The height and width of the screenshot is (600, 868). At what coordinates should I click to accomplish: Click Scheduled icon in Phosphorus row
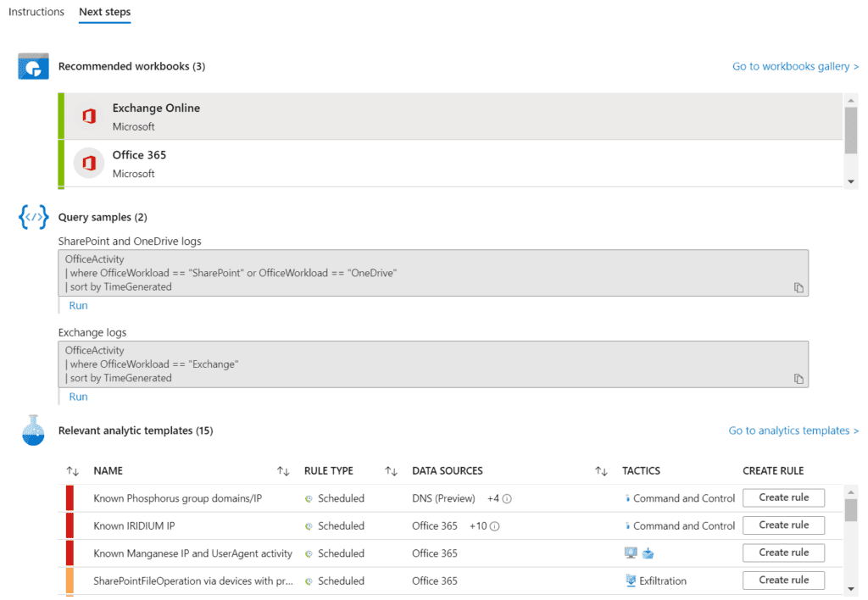point(309,498)
